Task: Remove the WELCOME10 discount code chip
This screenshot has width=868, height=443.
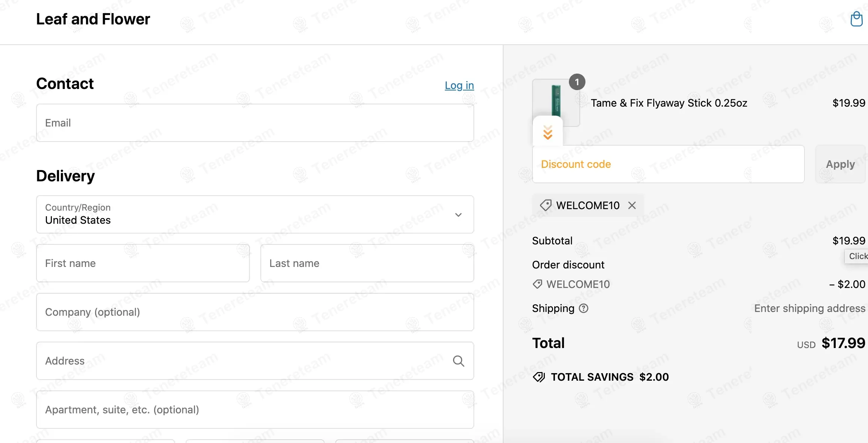Action: tap(632, 205)
